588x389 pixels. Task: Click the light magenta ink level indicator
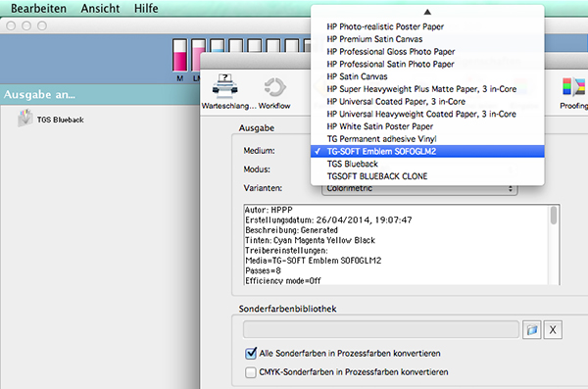(x=197, y=56)
